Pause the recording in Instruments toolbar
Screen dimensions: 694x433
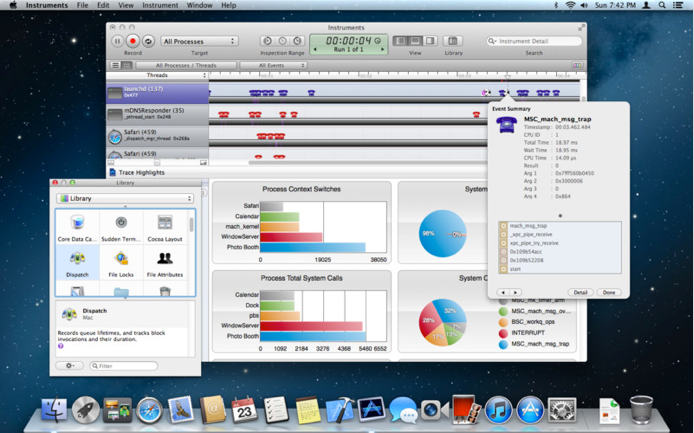tap(117, 41)
